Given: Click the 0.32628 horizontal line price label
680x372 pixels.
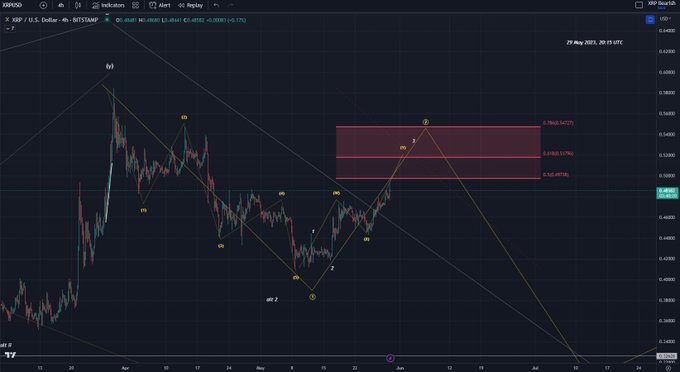Looking at the screenshot, I should coord(667,356).
